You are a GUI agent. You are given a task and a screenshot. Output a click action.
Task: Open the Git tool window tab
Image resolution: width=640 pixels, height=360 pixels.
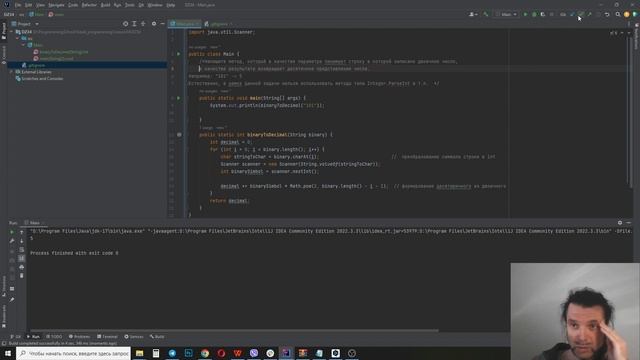pos(16,337)
